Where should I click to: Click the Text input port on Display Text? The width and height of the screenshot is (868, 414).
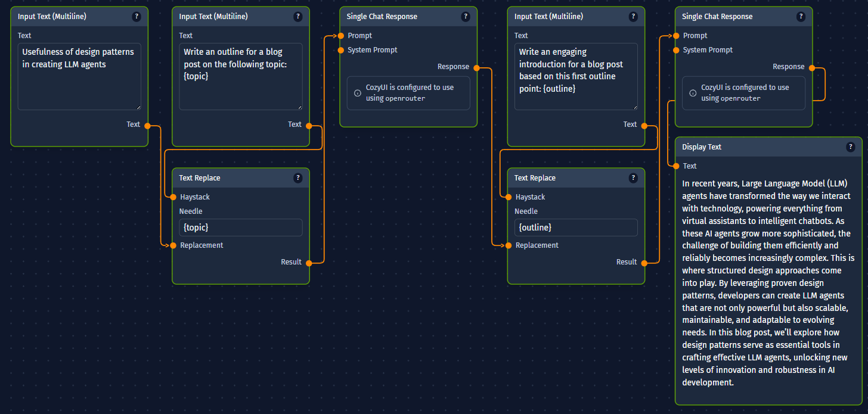point(676,166)
